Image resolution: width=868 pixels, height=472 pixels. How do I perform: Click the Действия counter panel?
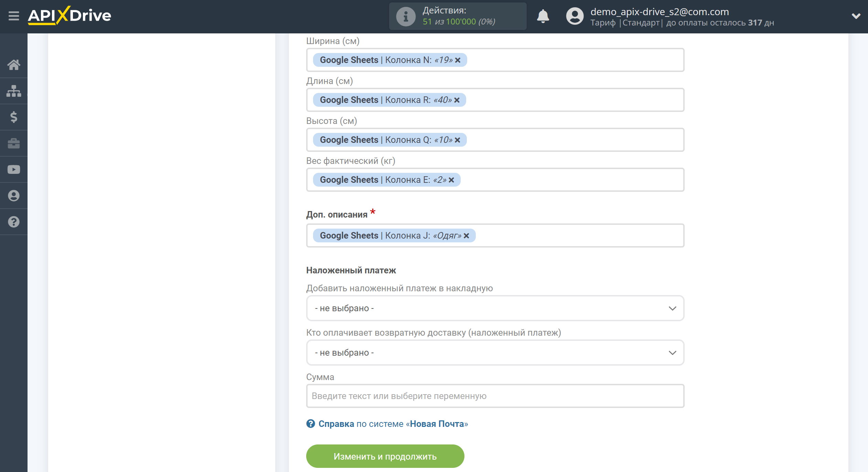point(458,16)
